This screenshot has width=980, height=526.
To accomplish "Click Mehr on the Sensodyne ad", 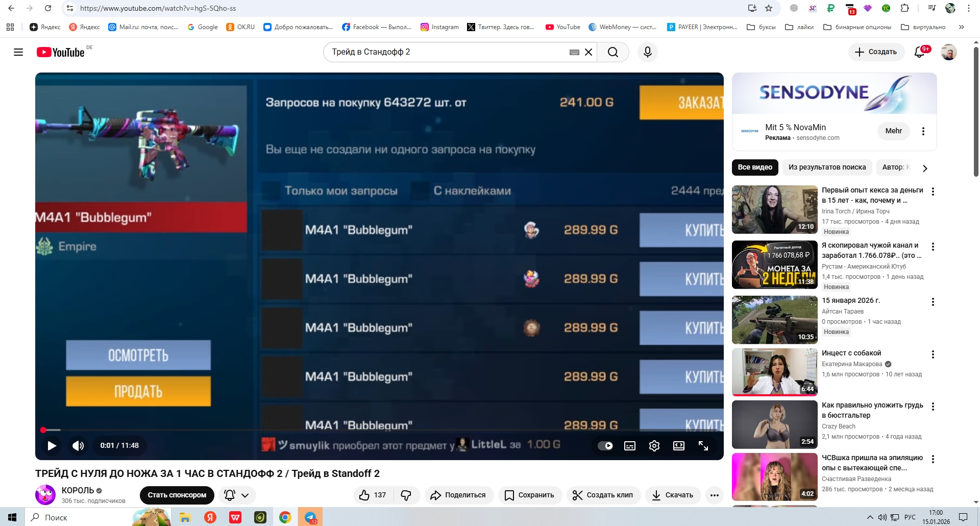I will 894,131.
